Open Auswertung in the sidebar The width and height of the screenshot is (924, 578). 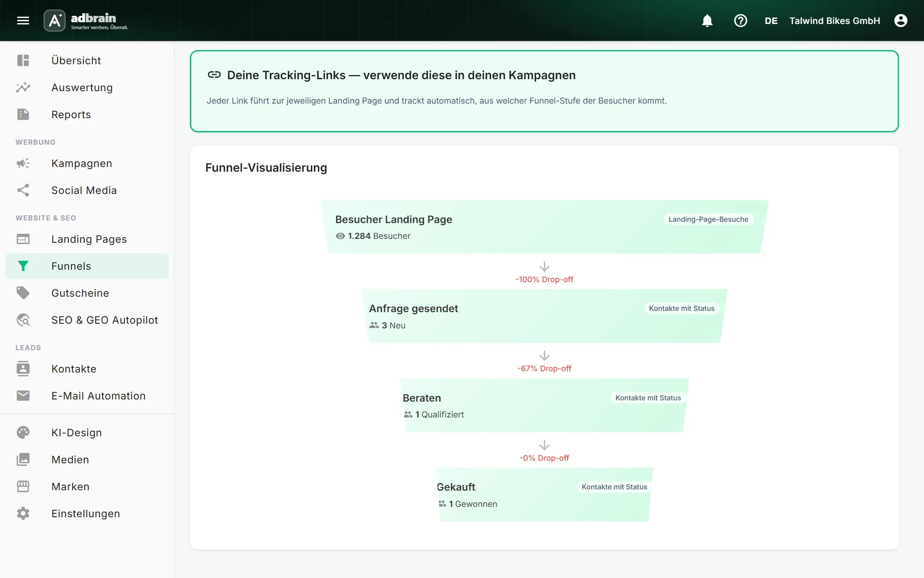tap(87, 87)
